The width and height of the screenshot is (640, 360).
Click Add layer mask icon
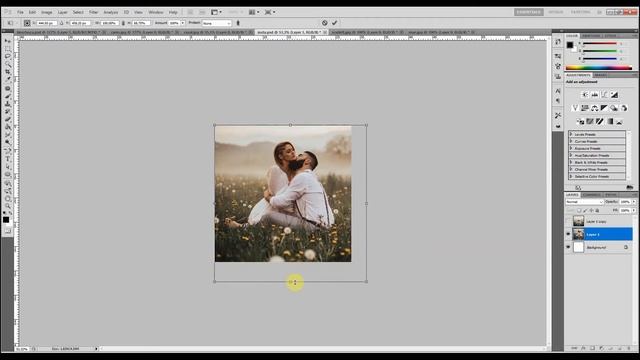(x=592, y=348)
